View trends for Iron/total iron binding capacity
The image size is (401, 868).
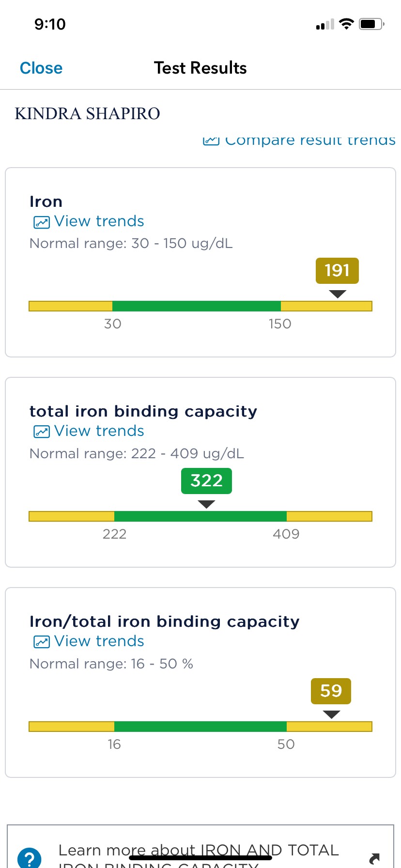pos(99,641)
